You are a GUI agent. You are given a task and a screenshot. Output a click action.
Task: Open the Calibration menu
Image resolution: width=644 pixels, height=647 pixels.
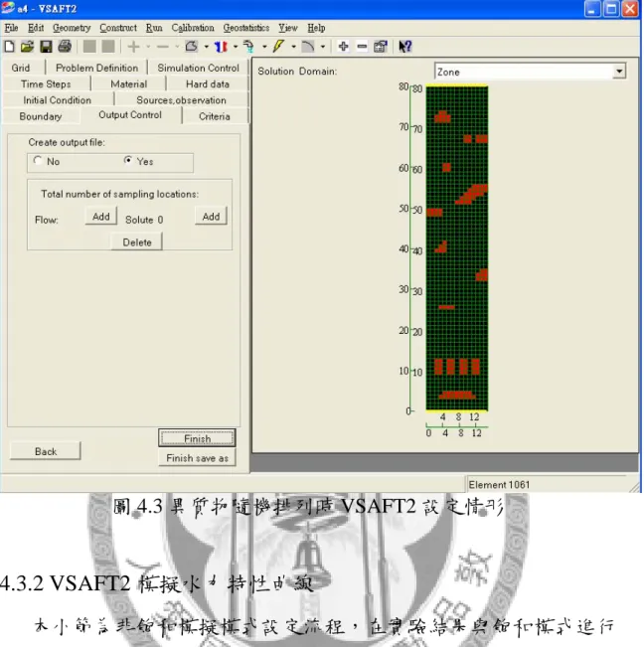tap(193, 28)
